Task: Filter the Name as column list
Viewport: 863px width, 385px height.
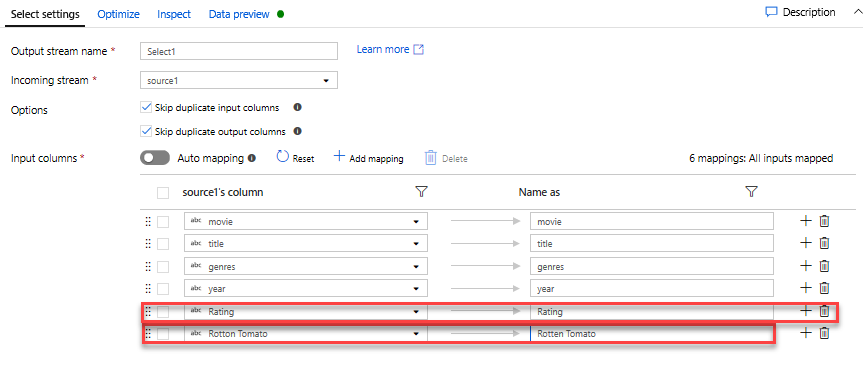Action: click(x=751, y=191)
